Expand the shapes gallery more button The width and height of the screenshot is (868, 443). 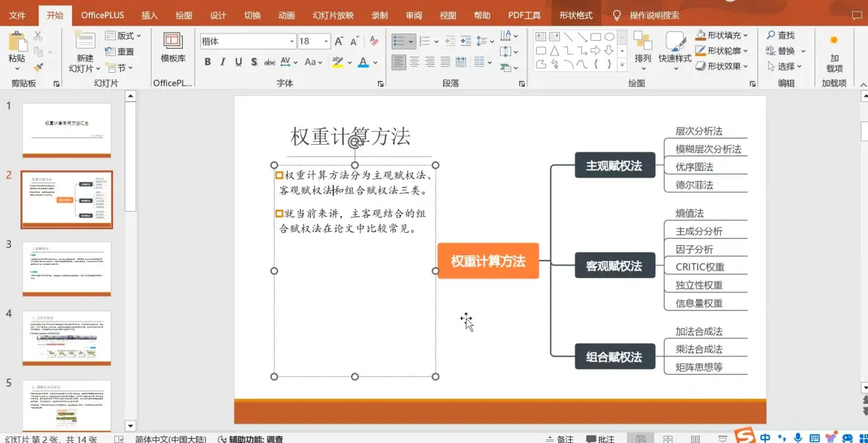coord(622,65)
